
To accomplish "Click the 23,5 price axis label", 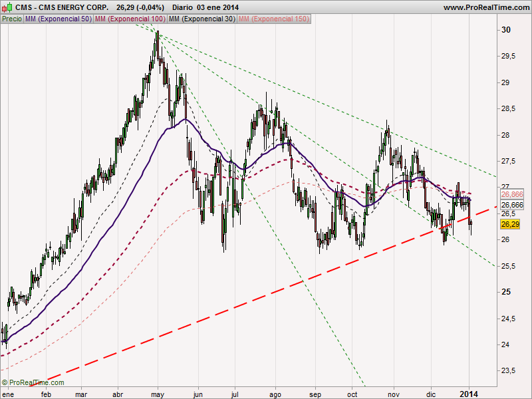I will click(508, 370).
